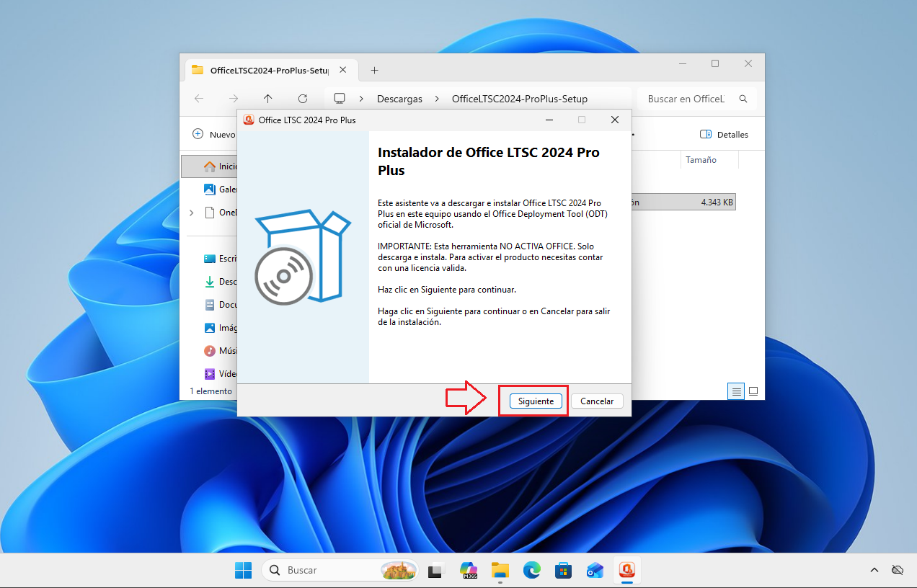Switch Explorer to details list view

click(736, 391)
